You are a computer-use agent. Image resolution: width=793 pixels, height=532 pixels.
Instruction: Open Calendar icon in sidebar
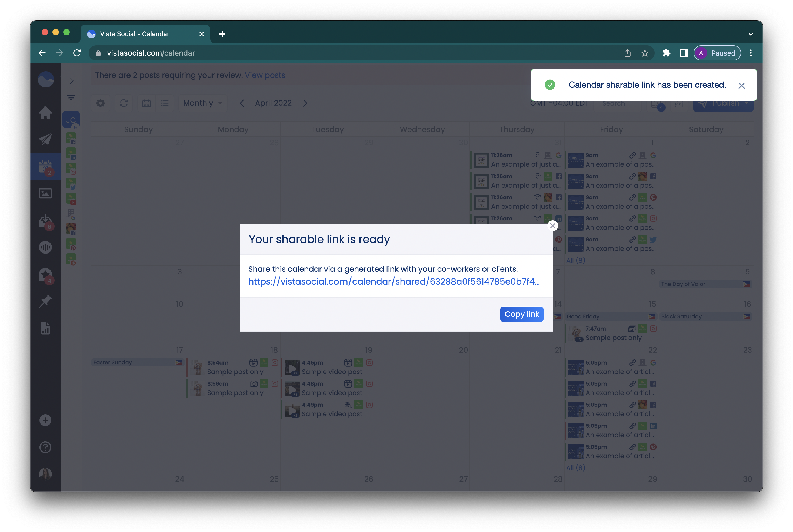point(45,167)
